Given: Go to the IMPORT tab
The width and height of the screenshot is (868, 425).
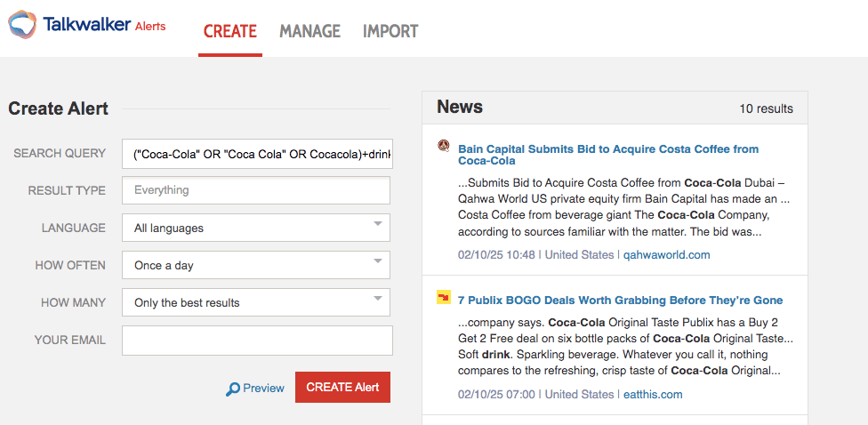Looking at the screenshot, I should [390, 31].
